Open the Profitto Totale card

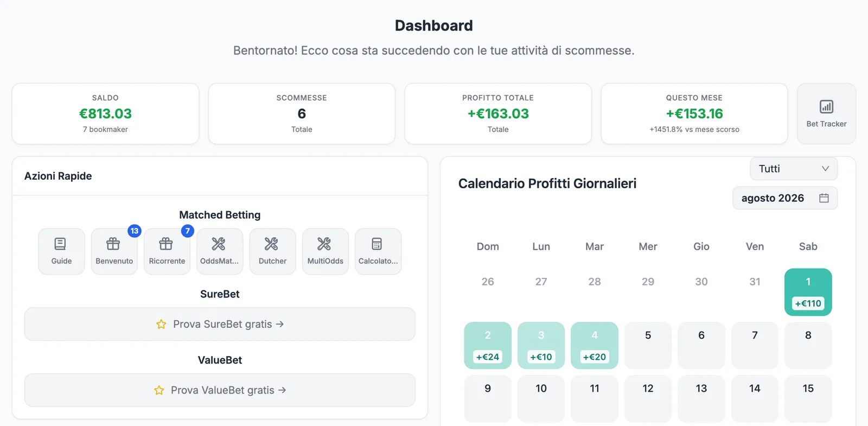tap(498, 113)
